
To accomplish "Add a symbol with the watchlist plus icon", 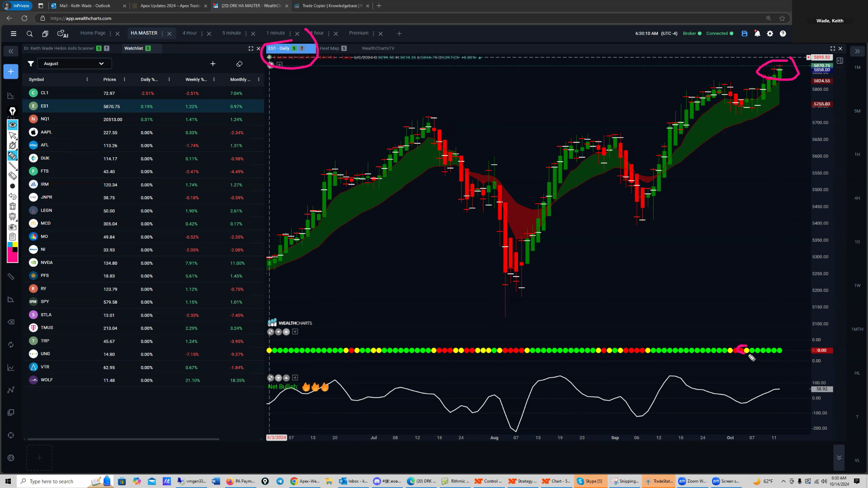I will click(x=213, y=64).
